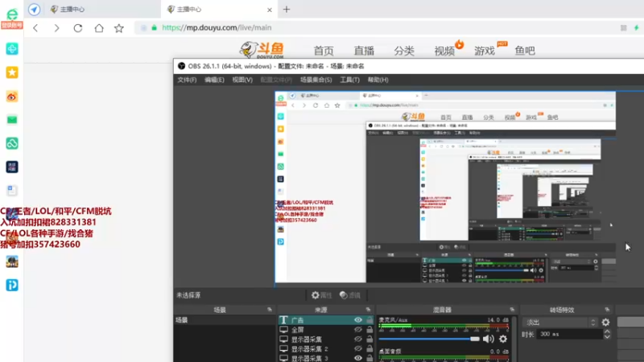
Task: Open the OBS 视图(V) menu
Action: click(242, 80)
